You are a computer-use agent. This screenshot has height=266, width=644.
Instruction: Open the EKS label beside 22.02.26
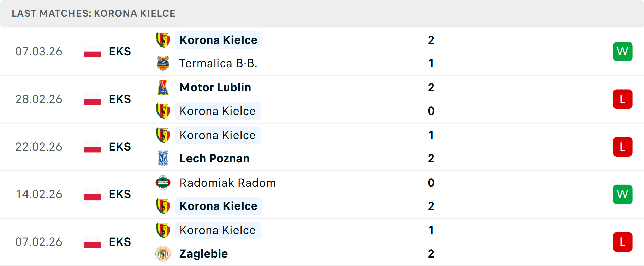pyautogui.click(x=120, y=147)
